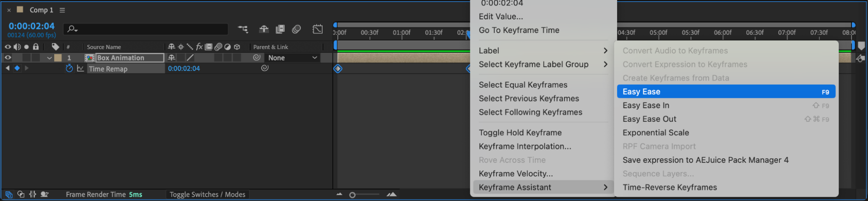Screen dimensions: 868x201
Task: Collapse the Box Animation layer properties
Action: (50, 58)
